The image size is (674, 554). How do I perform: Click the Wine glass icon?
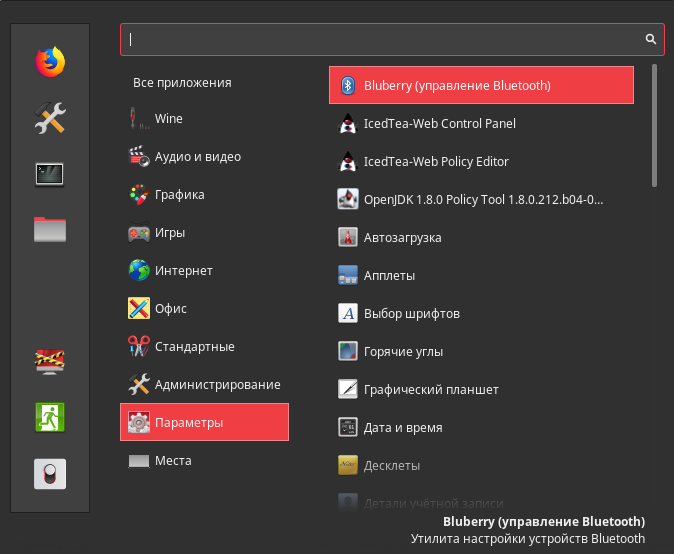click(x=139, y=118)
